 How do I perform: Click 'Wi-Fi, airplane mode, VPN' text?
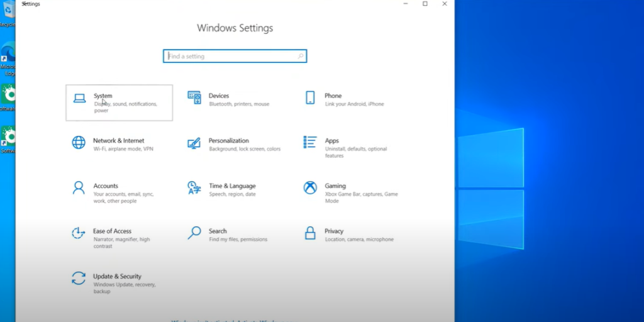point(123,148)
